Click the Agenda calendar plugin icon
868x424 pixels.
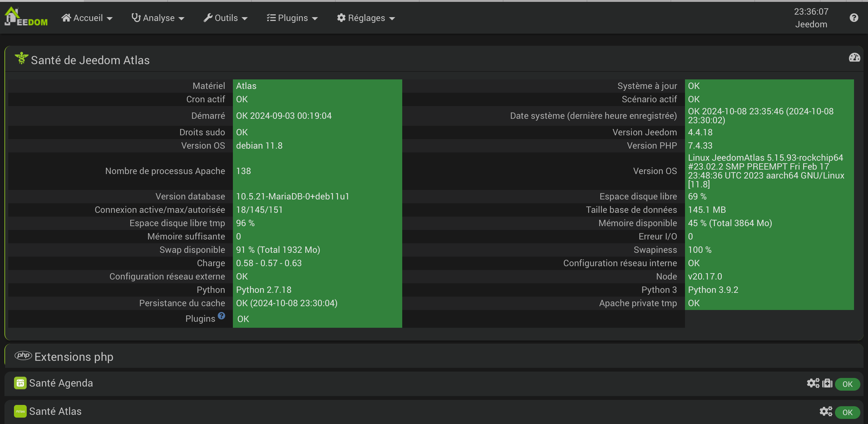point(20,383)
